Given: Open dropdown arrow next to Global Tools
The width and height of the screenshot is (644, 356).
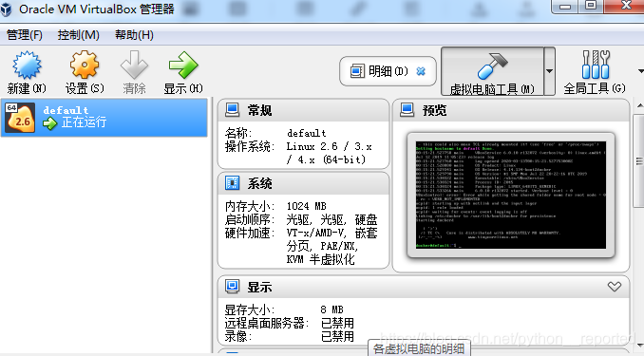Looking at the screenshot, I should pos(641,71).
